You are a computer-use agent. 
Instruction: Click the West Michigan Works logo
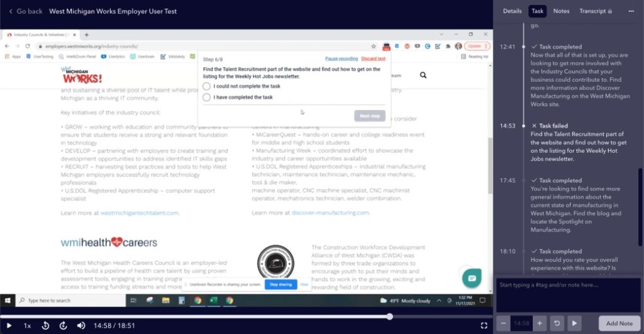coord(81,75)
